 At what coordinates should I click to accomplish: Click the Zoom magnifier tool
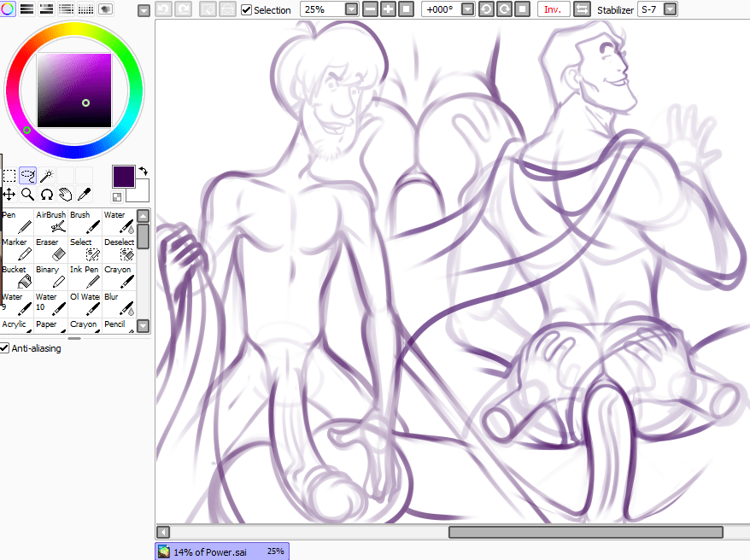[27, 195]
